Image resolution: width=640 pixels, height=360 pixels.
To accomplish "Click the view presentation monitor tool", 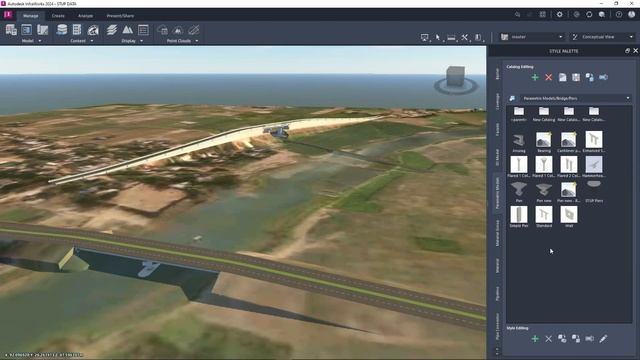I will pyautogui.click(x=424, y=38).
